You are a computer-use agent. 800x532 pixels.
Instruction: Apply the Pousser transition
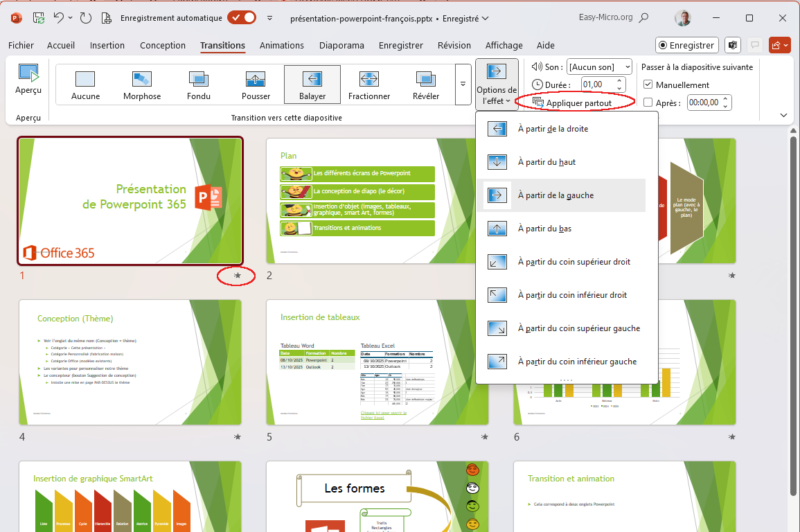(x=256, y=79)
